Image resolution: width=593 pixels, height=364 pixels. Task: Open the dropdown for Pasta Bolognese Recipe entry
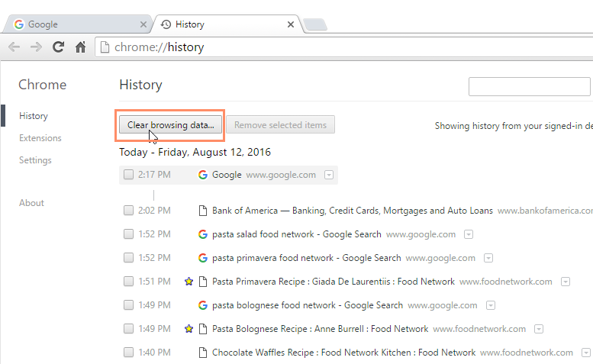[539, 329]
